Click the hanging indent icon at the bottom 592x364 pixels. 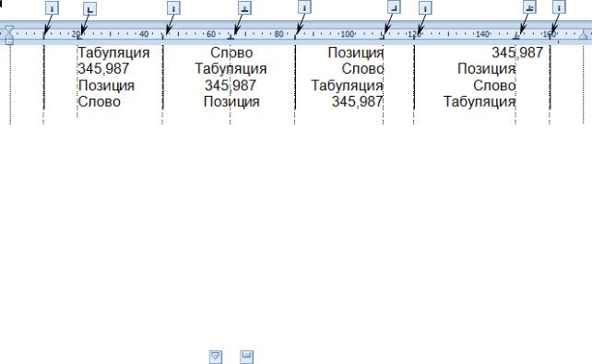click(246, 357)
